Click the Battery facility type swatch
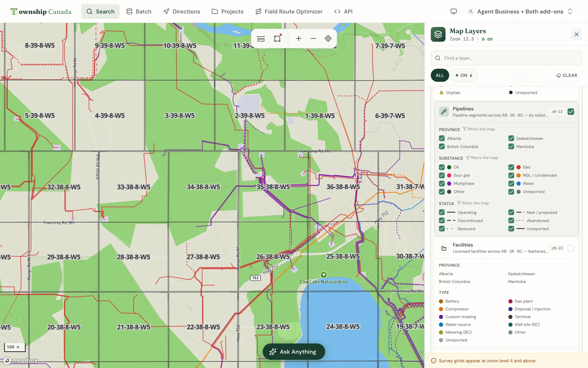 441,301
